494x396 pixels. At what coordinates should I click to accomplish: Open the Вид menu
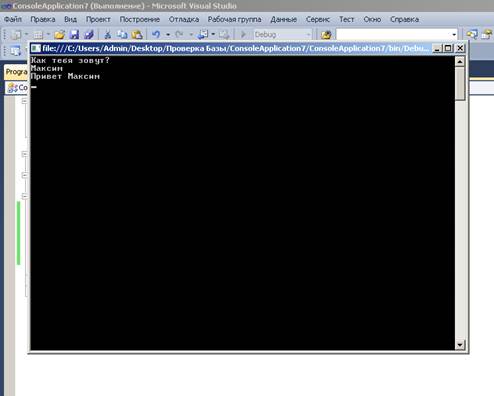pos(70,19)
